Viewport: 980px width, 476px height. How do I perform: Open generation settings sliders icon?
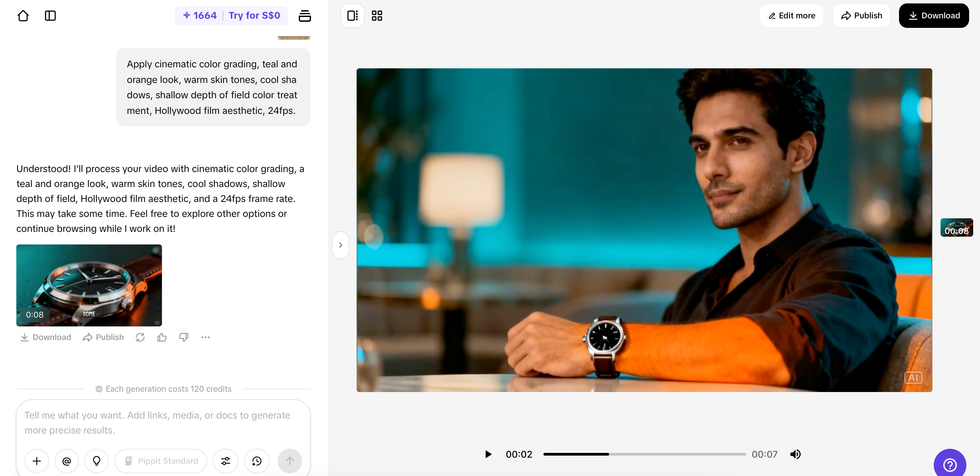226,461
